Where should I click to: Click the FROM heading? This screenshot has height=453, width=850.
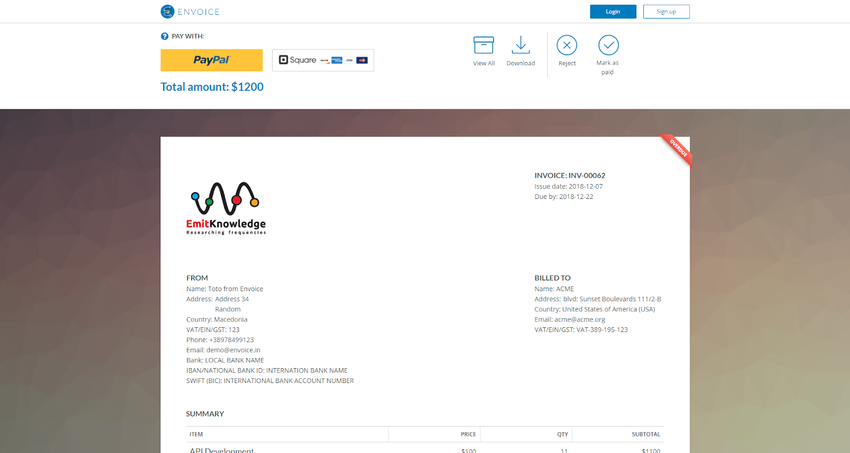pyautogui.click(x=197, y=278)
